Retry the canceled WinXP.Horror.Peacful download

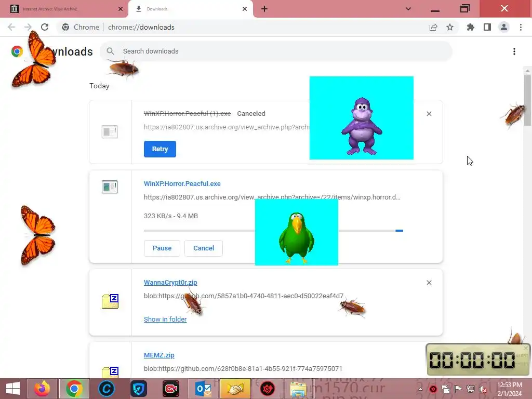coord(160,149)
